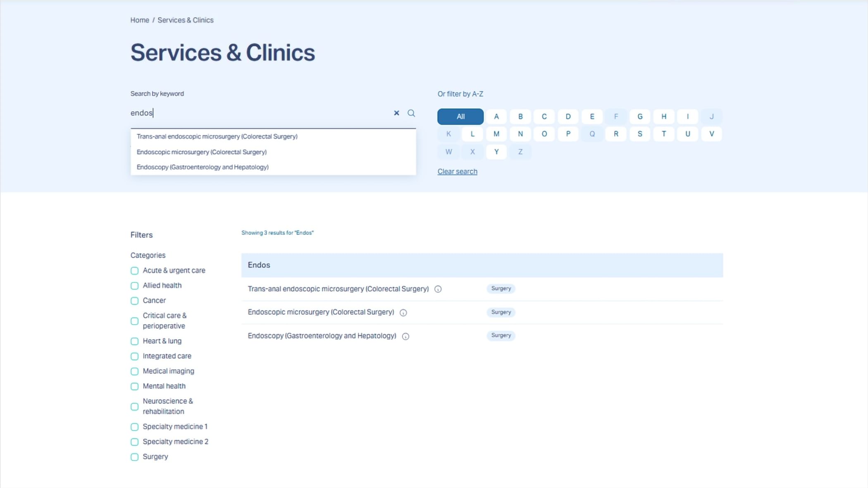Open info icon next to Endoscopy result
This screenshot has width=868, height=488.
tap(405, 336)
